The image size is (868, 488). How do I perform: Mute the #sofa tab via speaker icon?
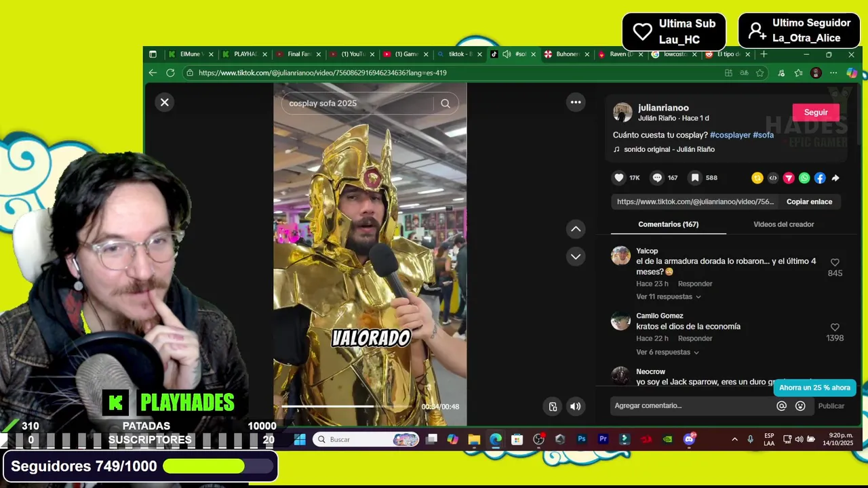click(507, 54)
